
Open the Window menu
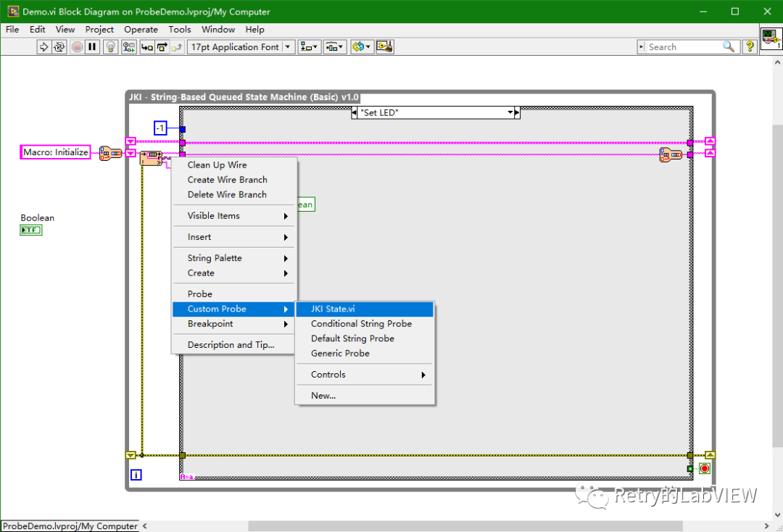point(218,30)
